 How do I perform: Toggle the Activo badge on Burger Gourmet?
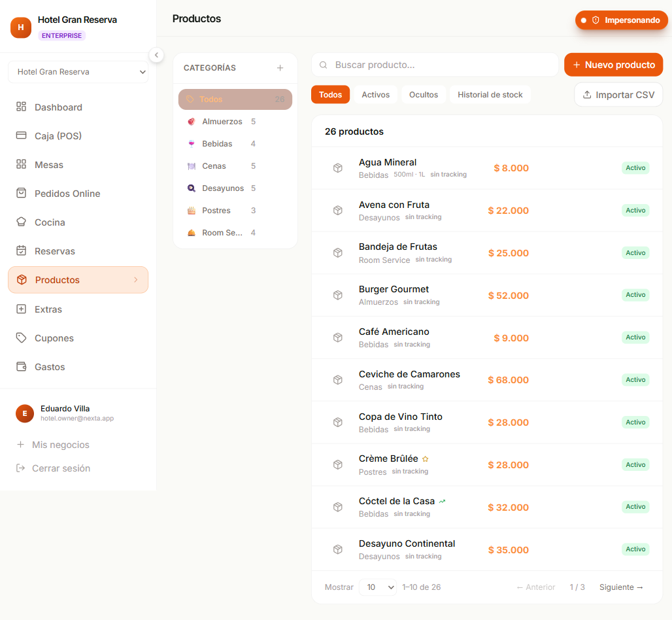(635, 295)
